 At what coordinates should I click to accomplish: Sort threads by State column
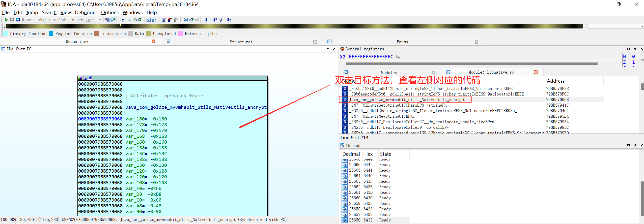394,154
